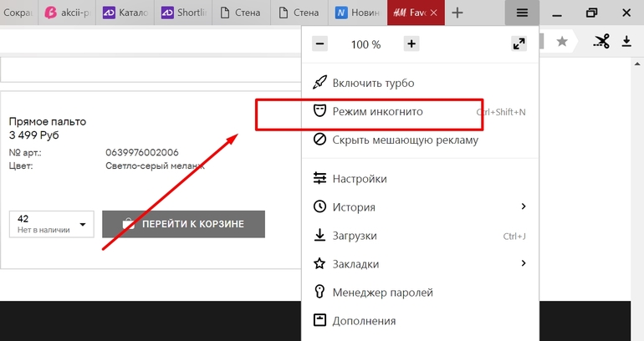Viewport: 644px width, 341px height.
Task: Open Настройки from the menu
Action: [x=359, y=178]
